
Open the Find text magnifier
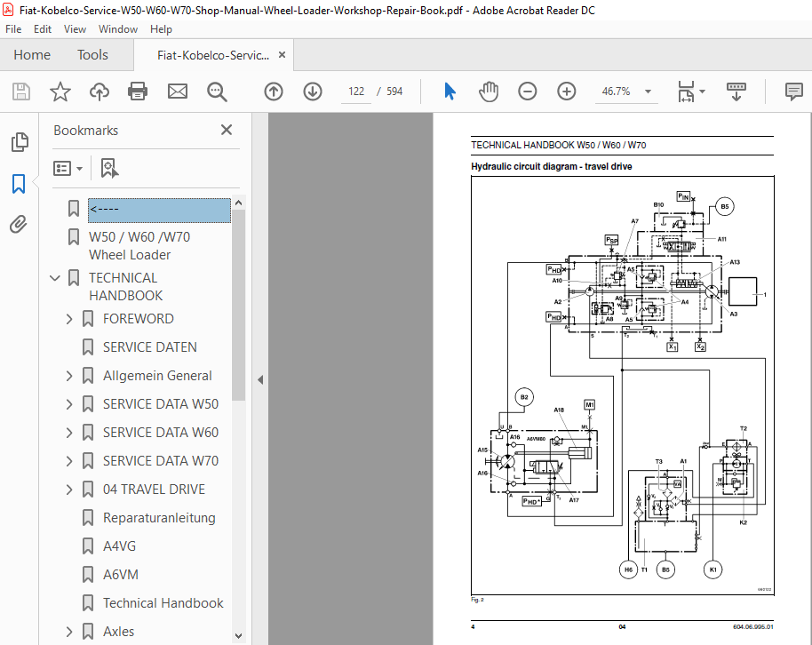coord(217,92)
